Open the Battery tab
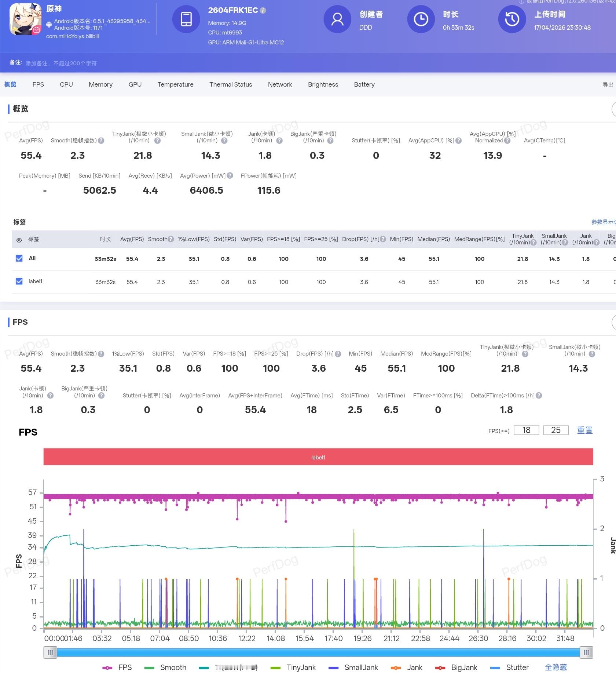This screenshot has height=673, width=616. [x=364, y=84]
